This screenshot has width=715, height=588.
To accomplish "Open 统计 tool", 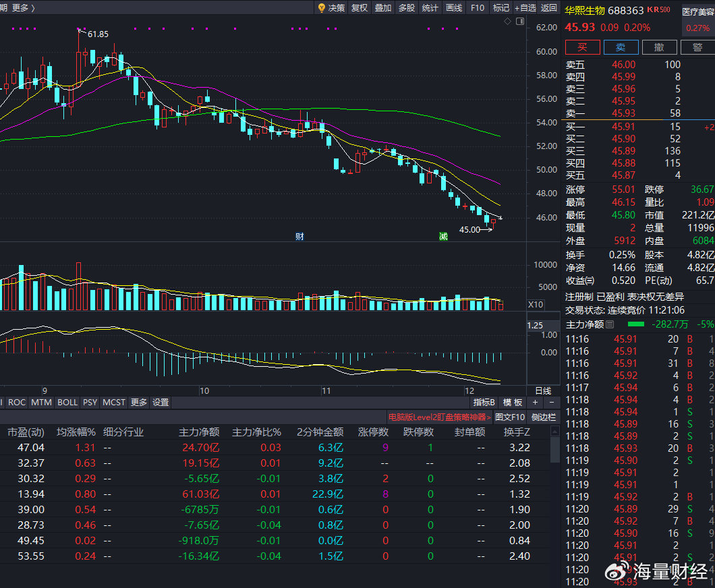I will coord(430,7).
